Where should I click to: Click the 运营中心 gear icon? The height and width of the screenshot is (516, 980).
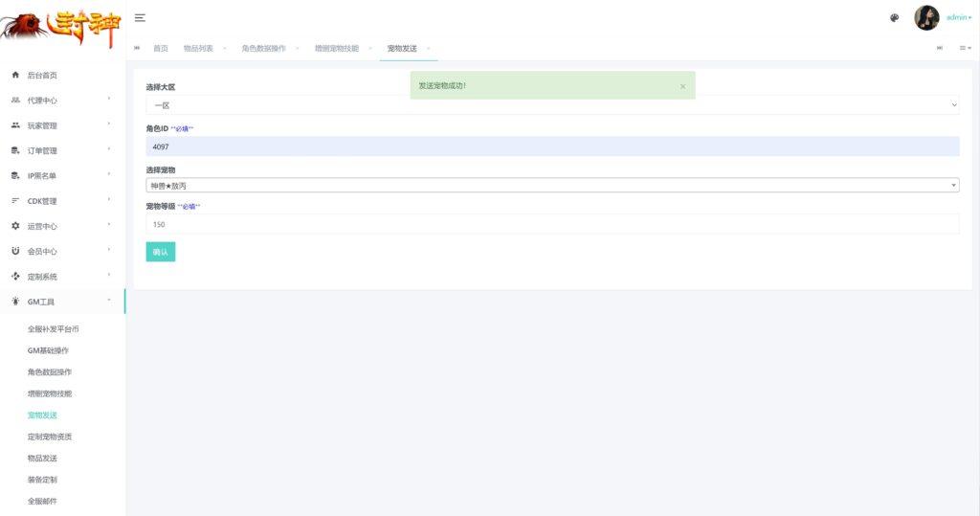pos(15,226)
